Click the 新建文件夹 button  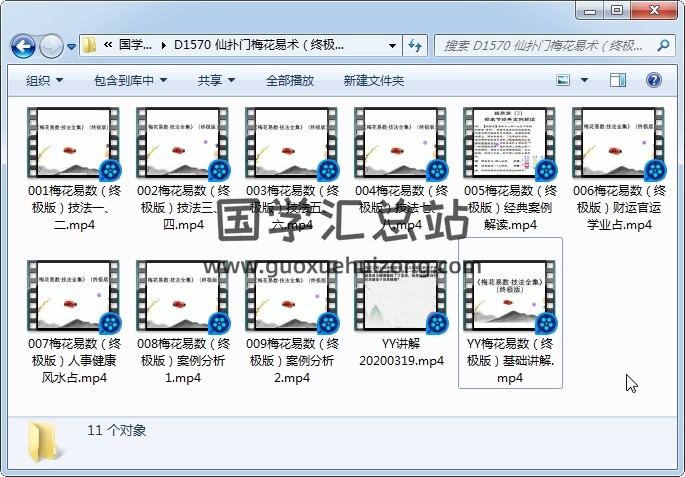pyautogui.click(x=373, y=80)
